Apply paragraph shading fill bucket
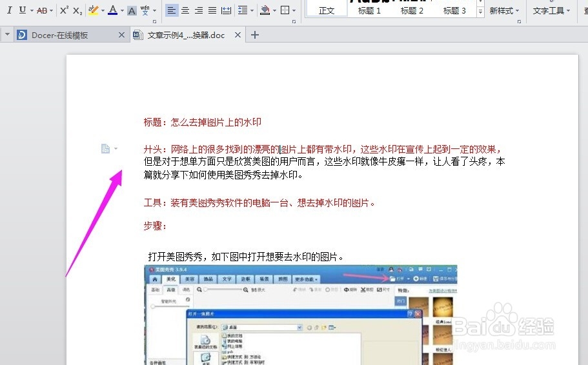588x365 pixels. [x=265, y=10]
